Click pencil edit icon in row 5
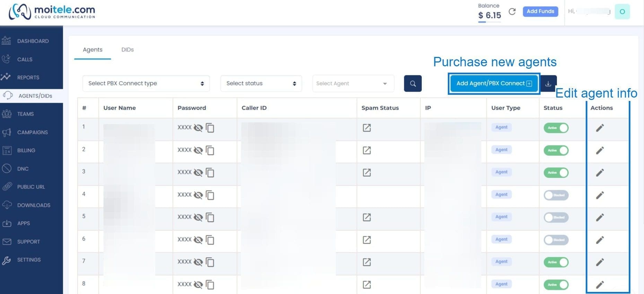644x294 pixels. click(x=600, y=218)
